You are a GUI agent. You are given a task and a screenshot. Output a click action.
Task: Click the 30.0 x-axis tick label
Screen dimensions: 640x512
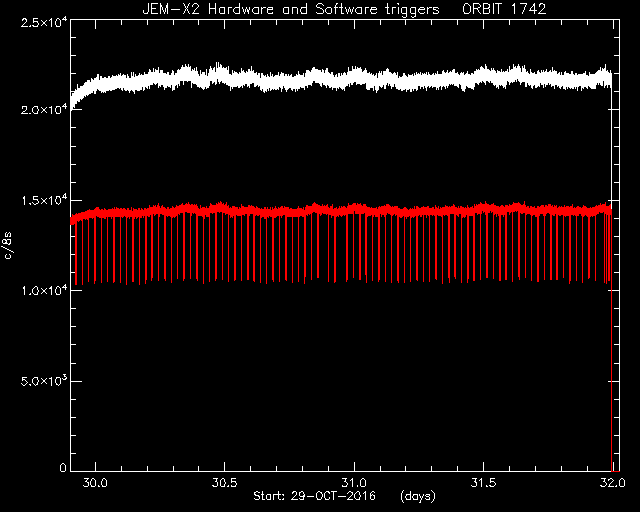pyautogui.click(x=95, y=483)
